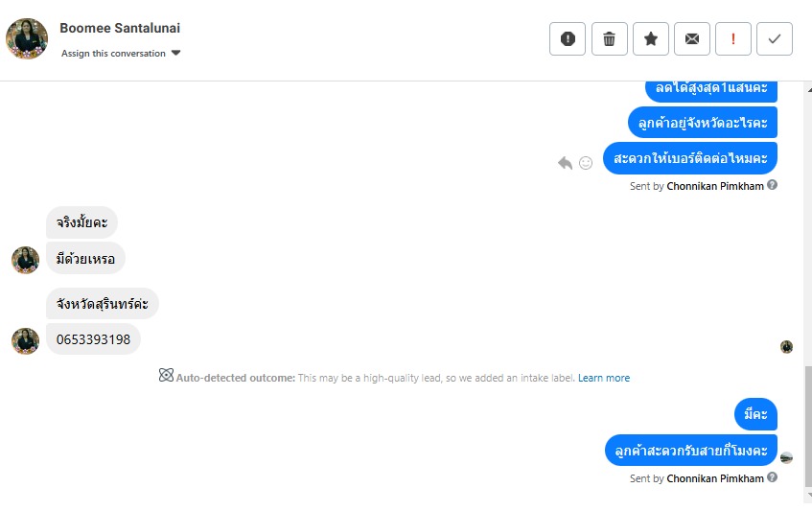Viewport: 812px width, 511px height.
Task: Star this conversation with the star icon
Action: pos(650,39)
